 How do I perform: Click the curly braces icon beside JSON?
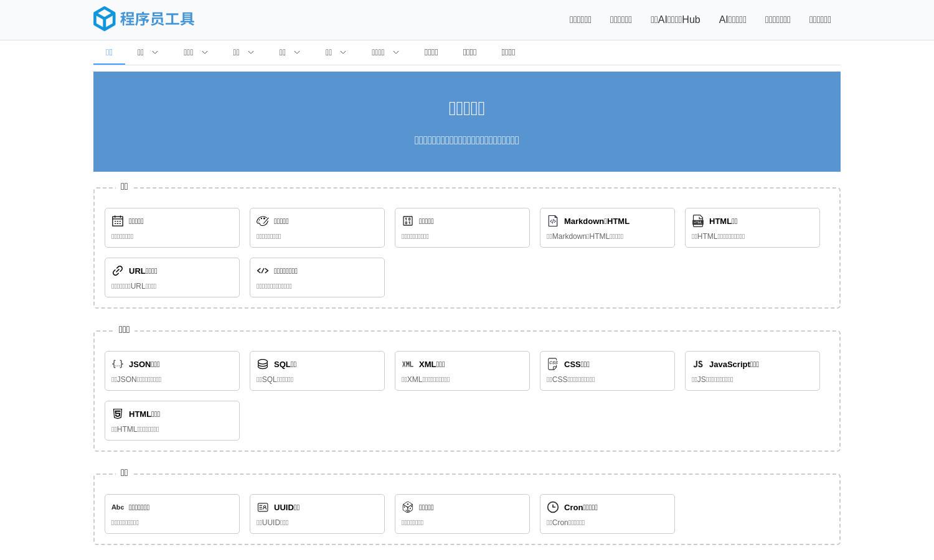pyautogui.click(x=118, y=364)
